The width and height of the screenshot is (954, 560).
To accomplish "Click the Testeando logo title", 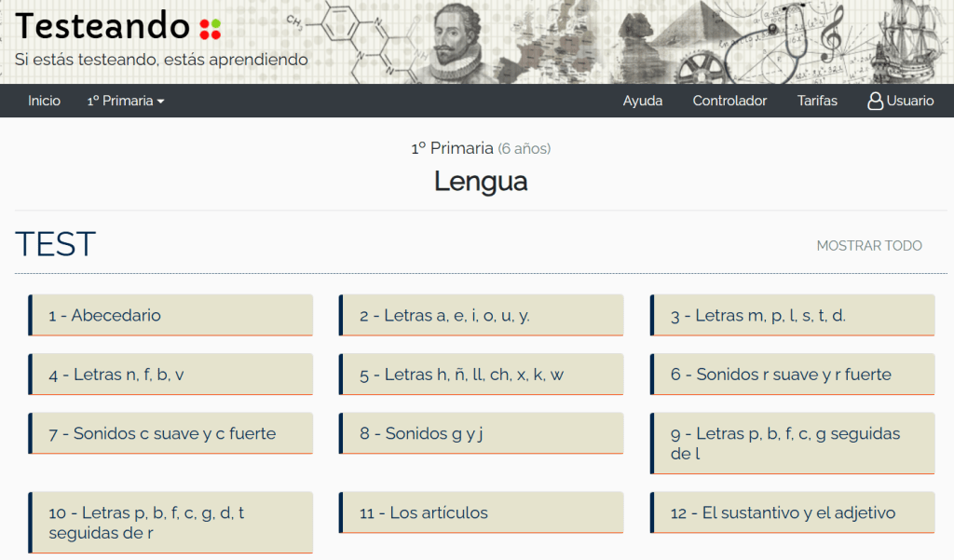I will (102, 26).
